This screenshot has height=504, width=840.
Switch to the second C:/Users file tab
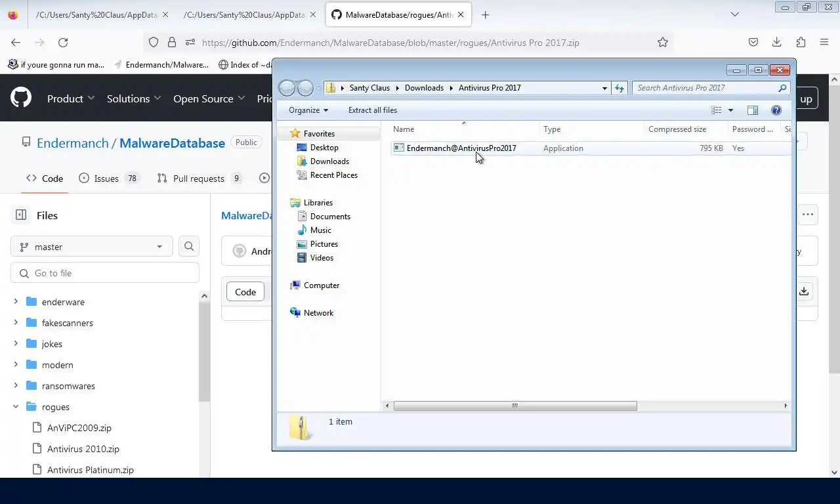tap(250, 14)
